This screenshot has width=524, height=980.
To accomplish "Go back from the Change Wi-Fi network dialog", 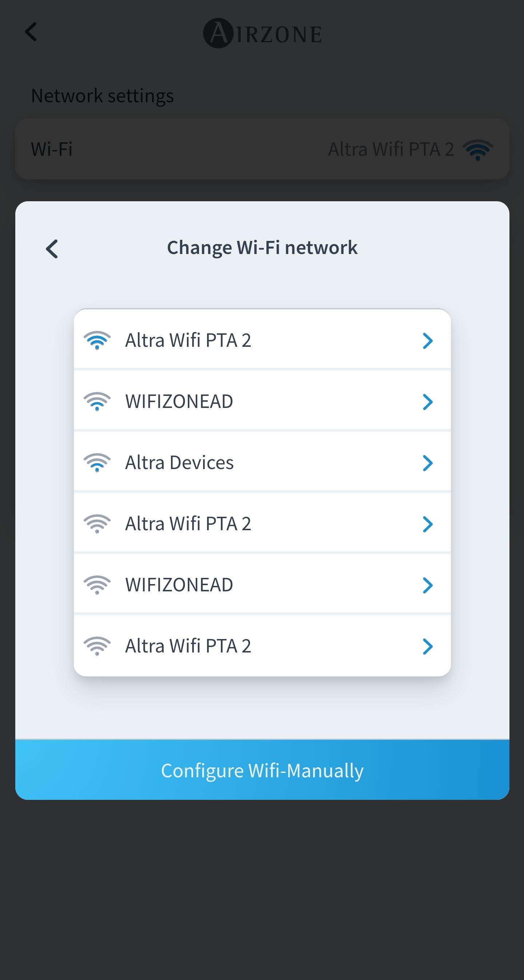I will (52, 249).
